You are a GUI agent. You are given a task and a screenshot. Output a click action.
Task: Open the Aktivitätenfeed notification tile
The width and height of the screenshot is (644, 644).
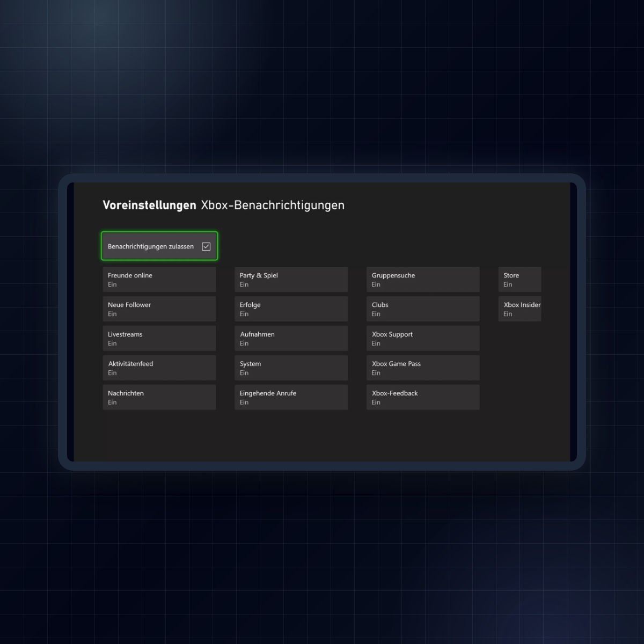(x=159, y=368)
